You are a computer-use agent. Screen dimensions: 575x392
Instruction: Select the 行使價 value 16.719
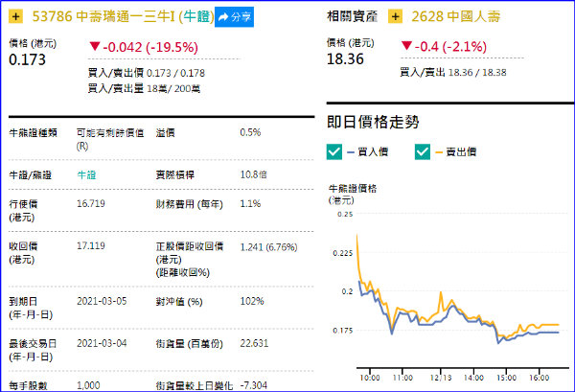tap(91, 203)
